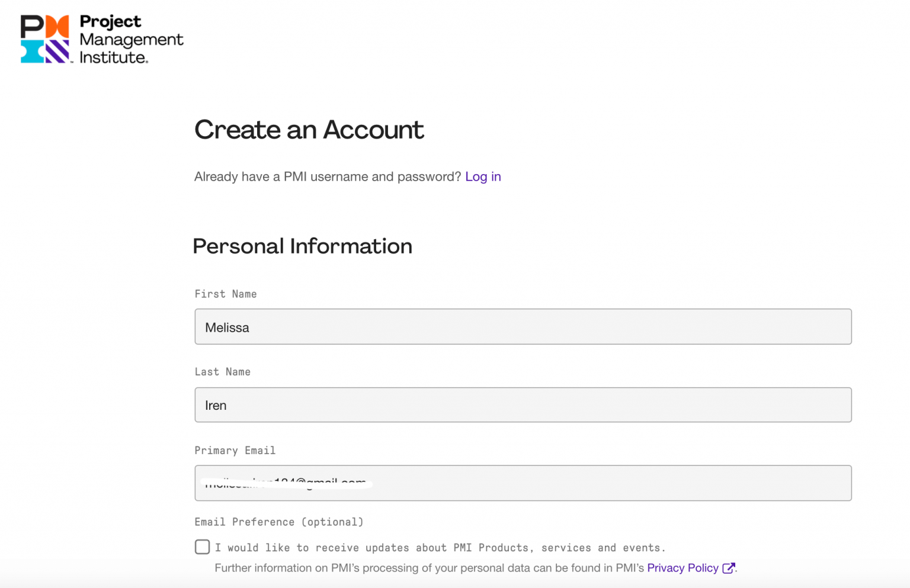This screenshot has height=588, width=910.
Task: Follow the 'Log in' link
Action: 483,176
